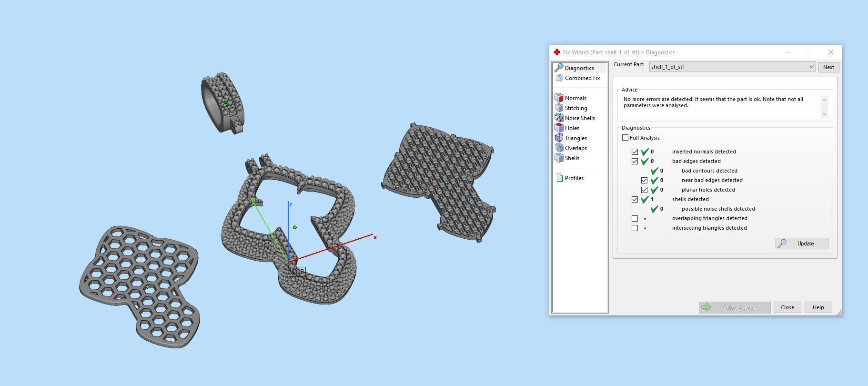
Task: Click the WCS origin label in viewport
Action: coord(297,272)
